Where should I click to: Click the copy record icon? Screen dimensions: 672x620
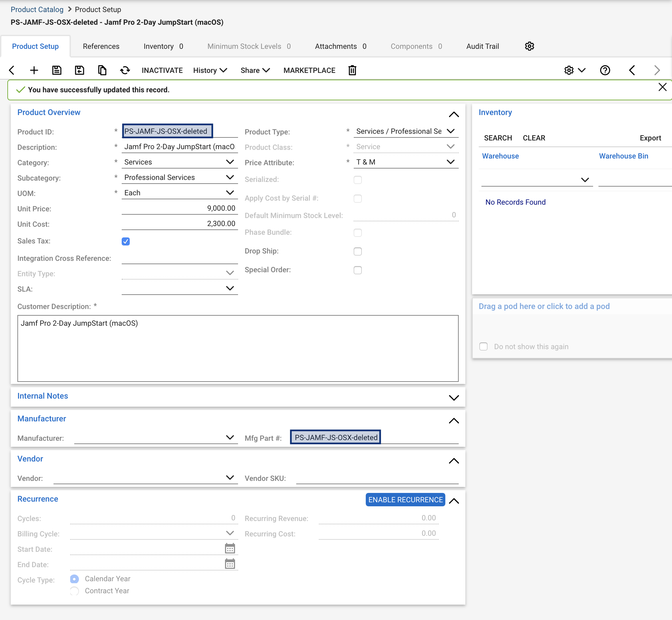(x=102, y=70)
